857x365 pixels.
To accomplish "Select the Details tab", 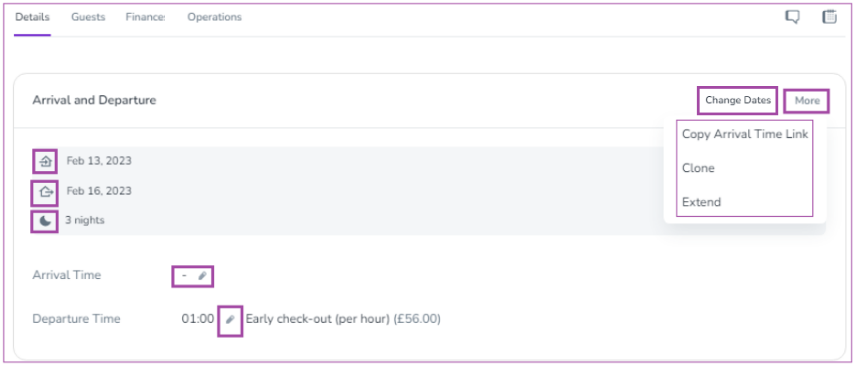I will pos(32,17).
